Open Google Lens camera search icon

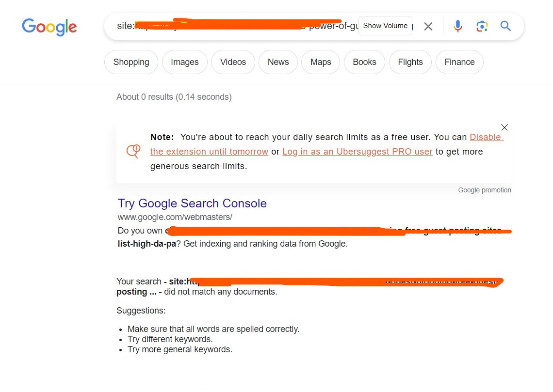click(482, 26)
